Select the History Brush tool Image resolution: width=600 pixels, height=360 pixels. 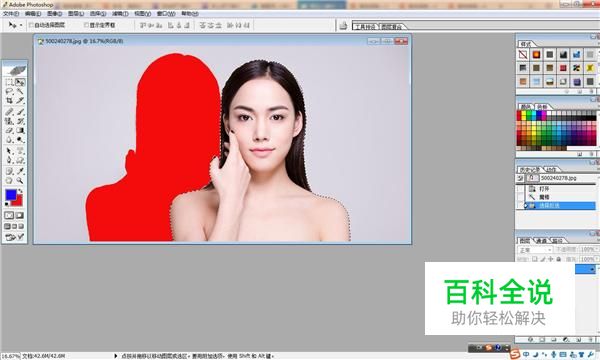click(20, 121)
